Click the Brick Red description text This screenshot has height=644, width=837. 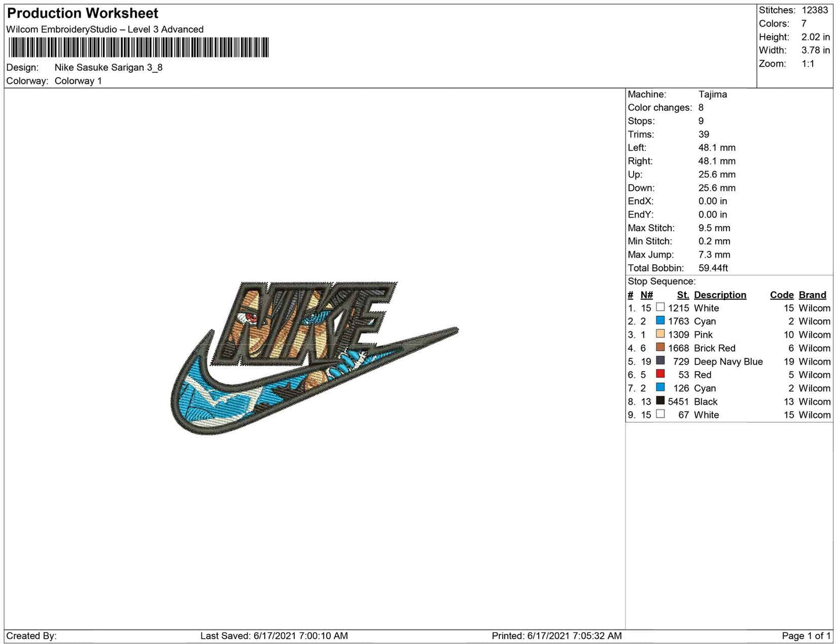click(715, 348)
